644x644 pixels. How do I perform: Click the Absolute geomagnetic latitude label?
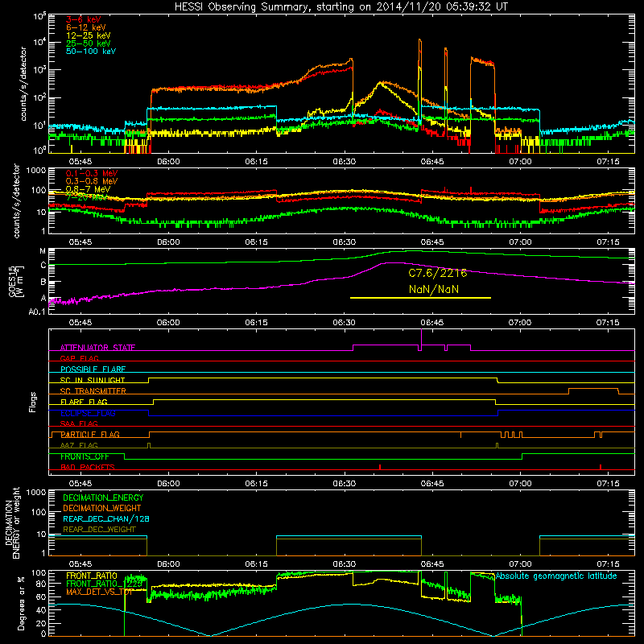point(556,576)
